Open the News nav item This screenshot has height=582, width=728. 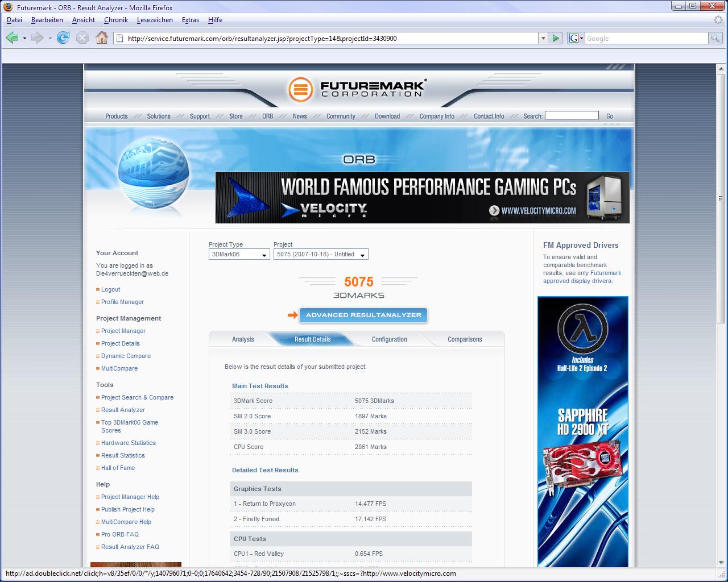tap(300, 116)
